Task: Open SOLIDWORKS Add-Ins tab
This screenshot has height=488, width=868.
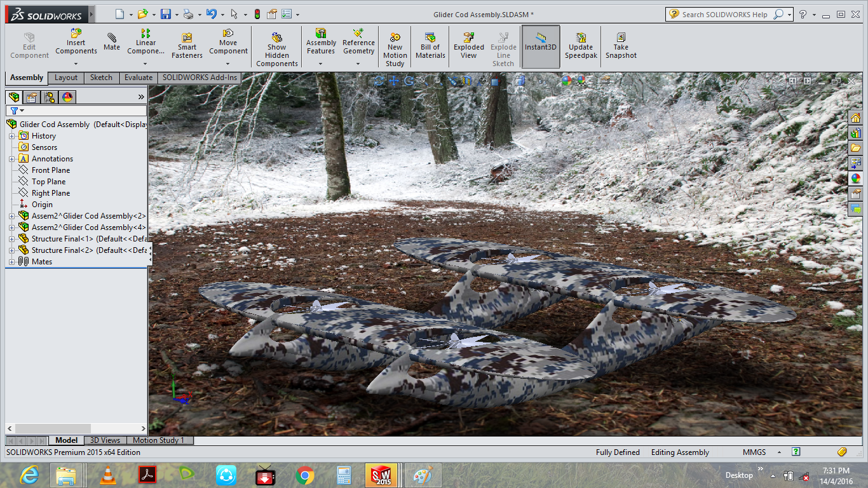Action: [200, 78]
